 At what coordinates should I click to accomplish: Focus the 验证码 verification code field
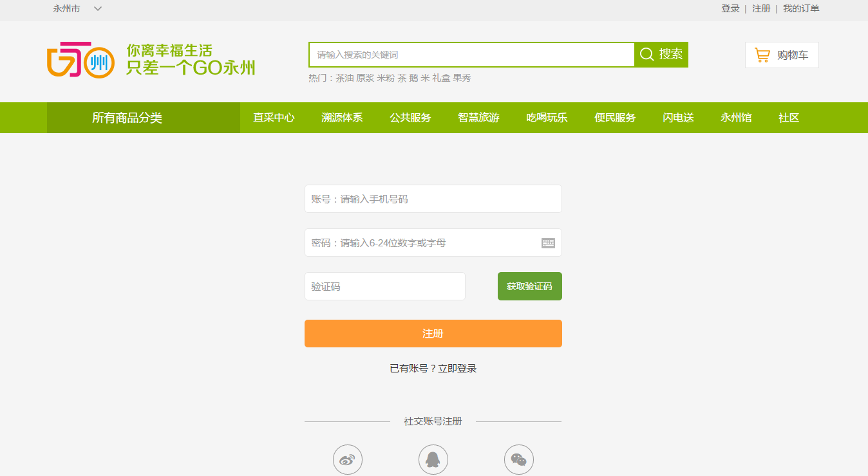pyautogui.click(x=384, y=286)
